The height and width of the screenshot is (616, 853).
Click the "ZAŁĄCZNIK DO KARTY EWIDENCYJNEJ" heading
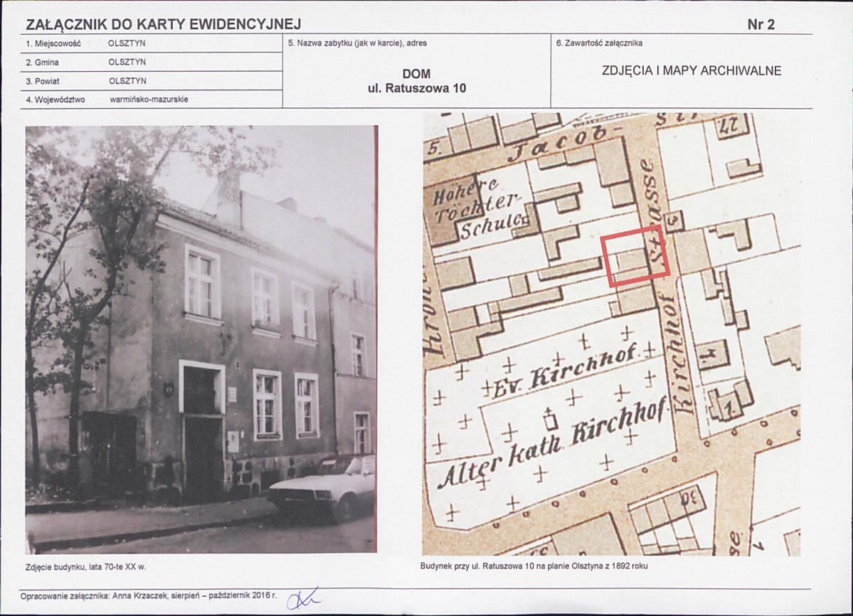[x=163, y=25]
